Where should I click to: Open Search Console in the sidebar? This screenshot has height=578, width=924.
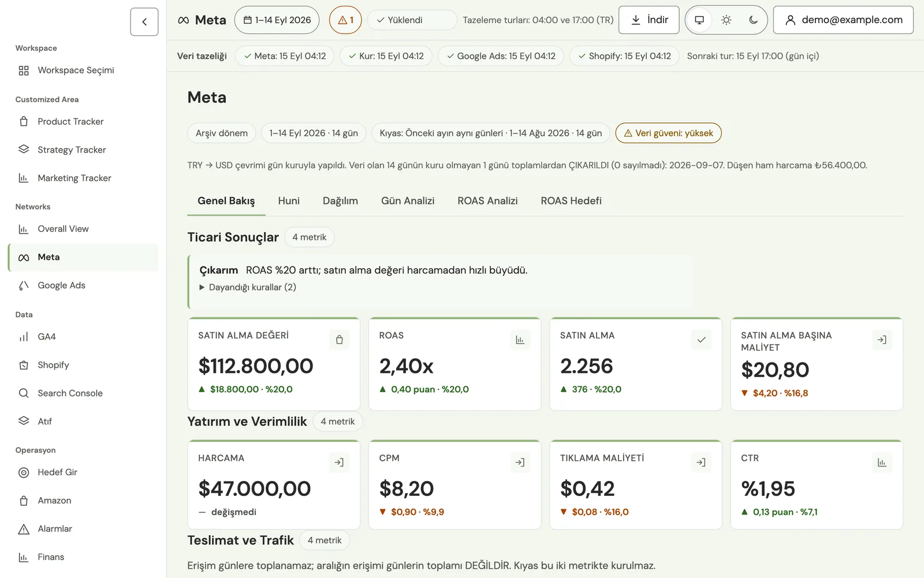(83, 394)
